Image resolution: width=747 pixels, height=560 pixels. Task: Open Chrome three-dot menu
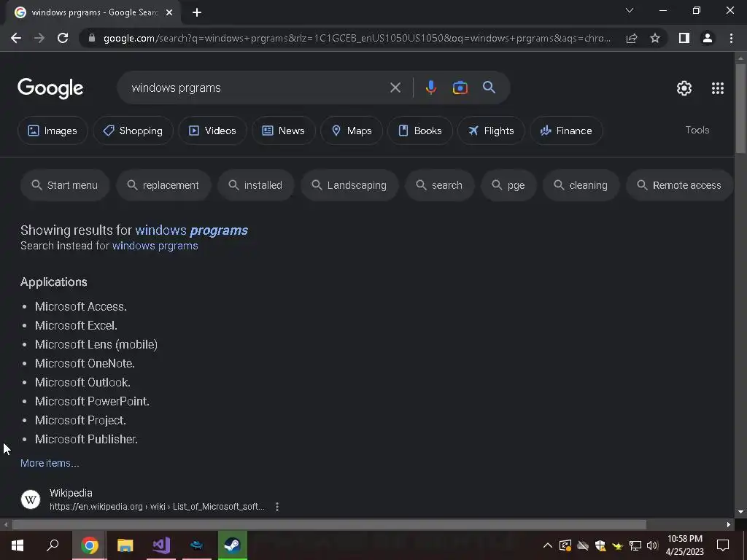tap(731, 38)
